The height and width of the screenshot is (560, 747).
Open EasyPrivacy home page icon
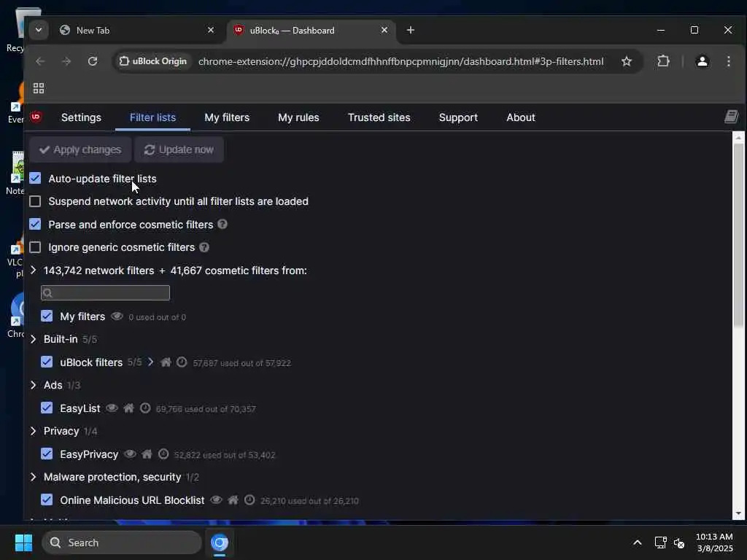pos(147,454)
